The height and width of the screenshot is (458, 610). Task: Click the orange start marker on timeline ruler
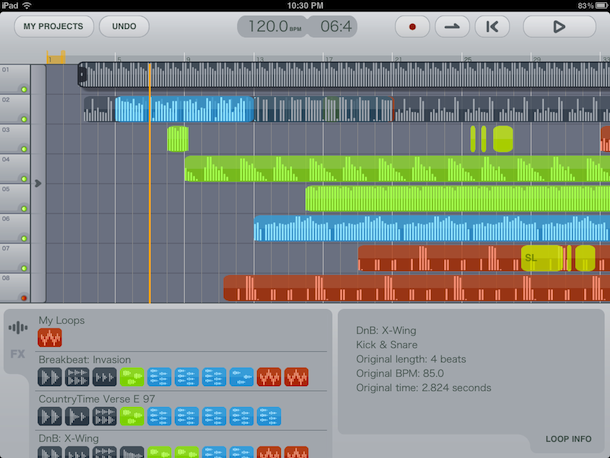click(x=55, y=57)
